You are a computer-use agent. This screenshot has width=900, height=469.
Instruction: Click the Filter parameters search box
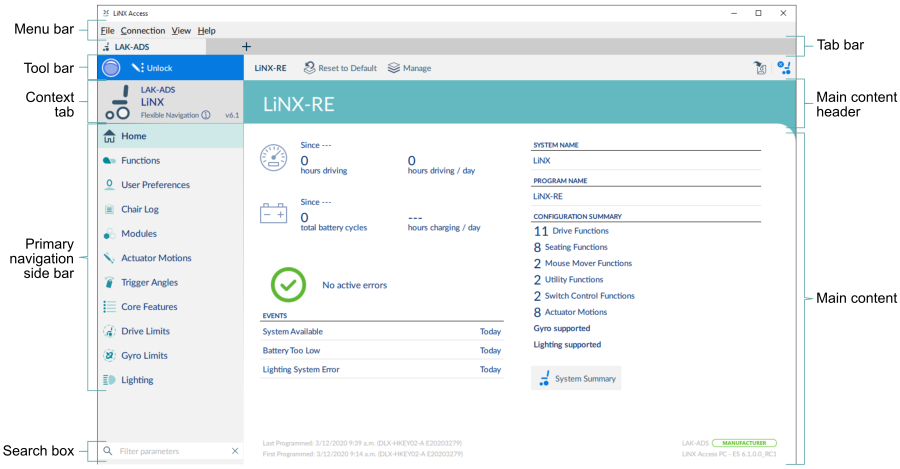tap(170, 452)
